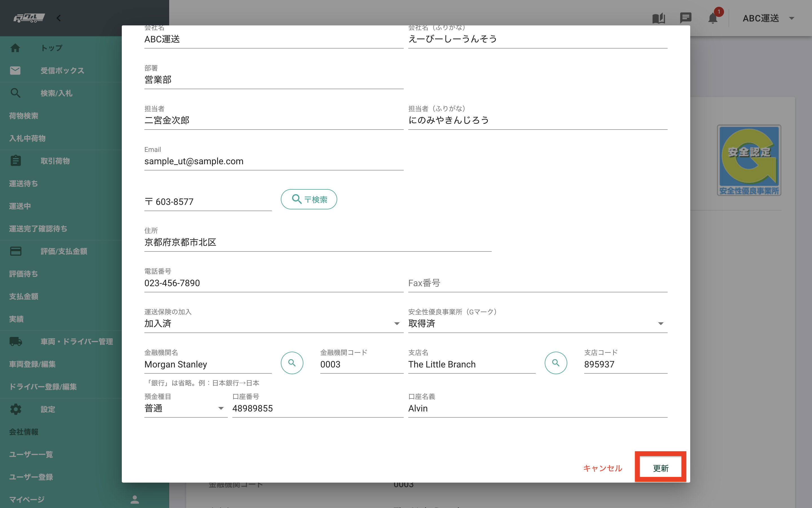Expand the ABC運送 account dropdown
Image resolution: width=812 pixels, height=508 pixels.
[768, 18]
